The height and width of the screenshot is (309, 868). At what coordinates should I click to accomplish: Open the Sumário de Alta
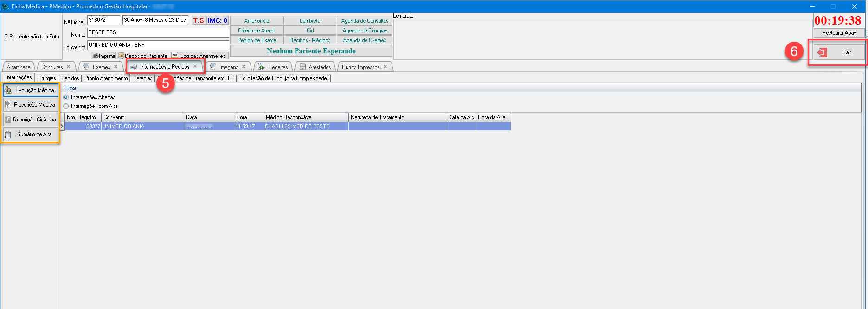click(x=31, y=134)
